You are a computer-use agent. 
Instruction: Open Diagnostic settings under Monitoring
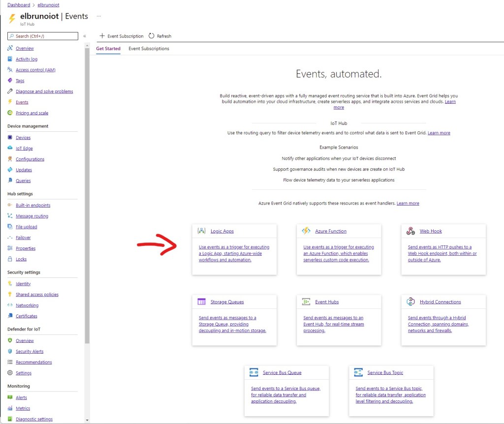[x=34, y=419]
